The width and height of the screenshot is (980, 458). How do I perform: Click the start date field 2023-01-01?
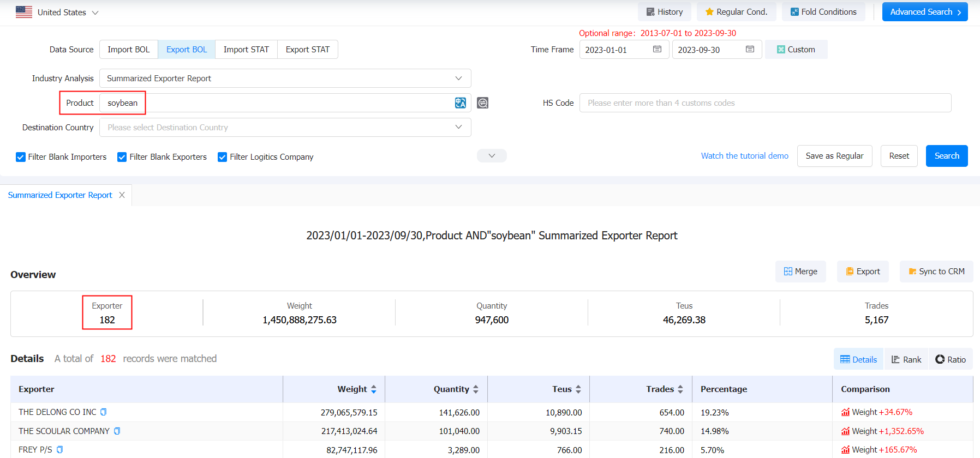[624, 50]
